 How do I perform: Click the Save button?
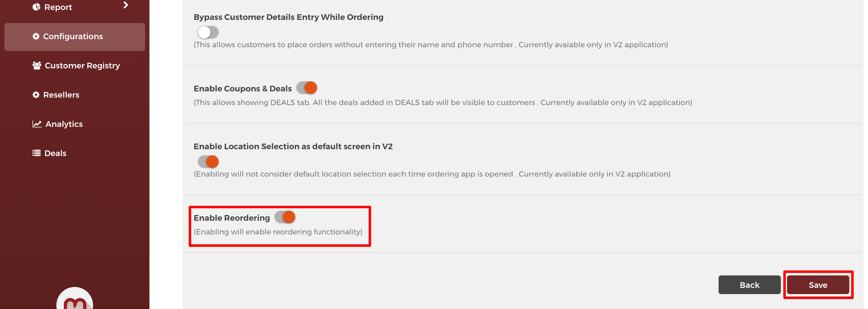(x=818, y=285)
